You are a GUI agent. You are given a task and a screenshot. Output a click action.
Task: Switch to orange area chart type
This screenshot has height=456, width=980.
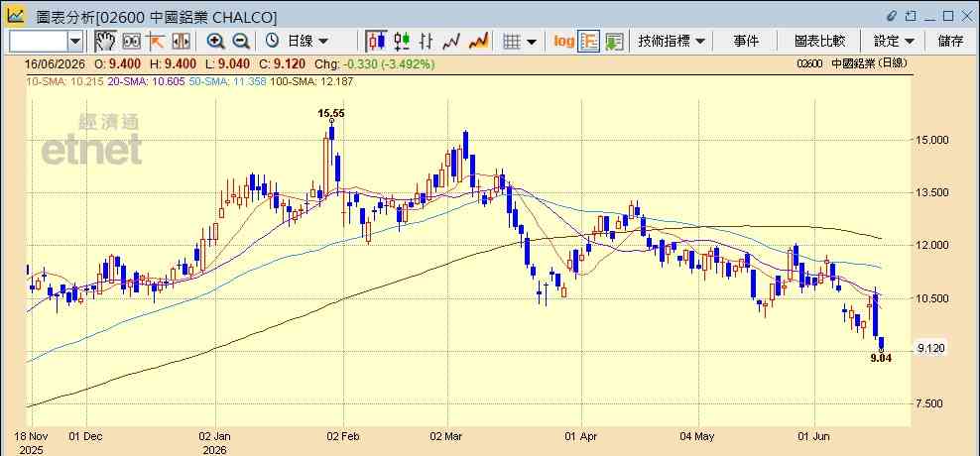click(x=478, y=42)
